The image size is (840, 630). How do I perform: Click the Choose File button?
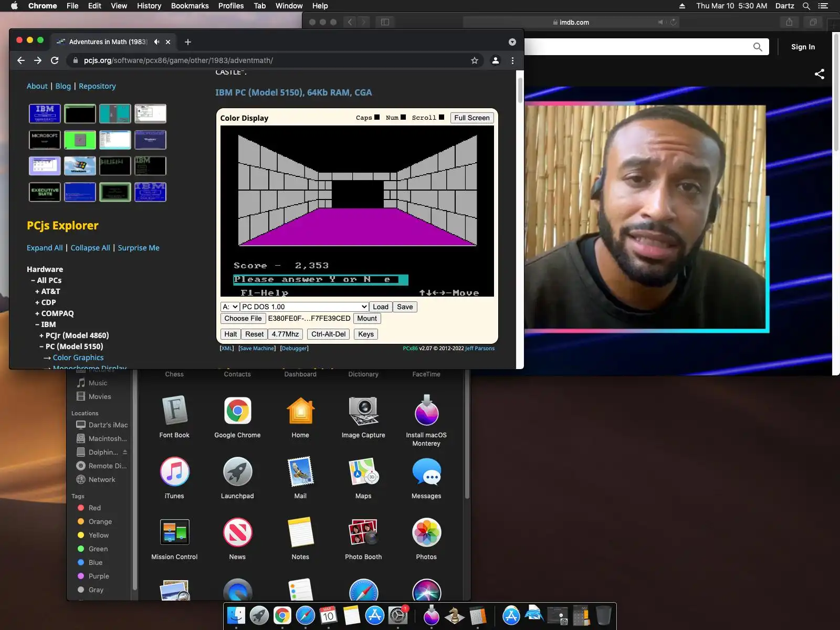[x=243, y=318]
